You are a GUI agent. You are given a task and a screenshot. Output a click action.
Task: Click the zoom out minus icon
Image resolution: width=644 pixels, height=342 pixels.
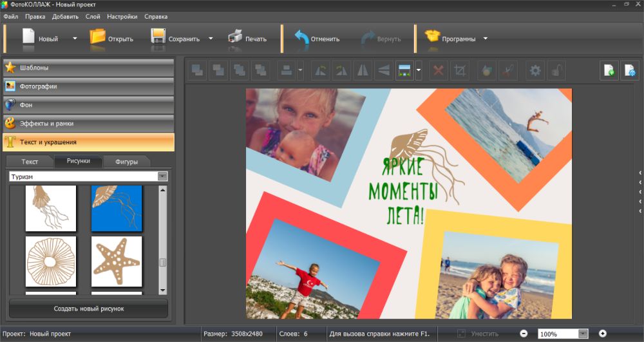[x=524, y=334]
